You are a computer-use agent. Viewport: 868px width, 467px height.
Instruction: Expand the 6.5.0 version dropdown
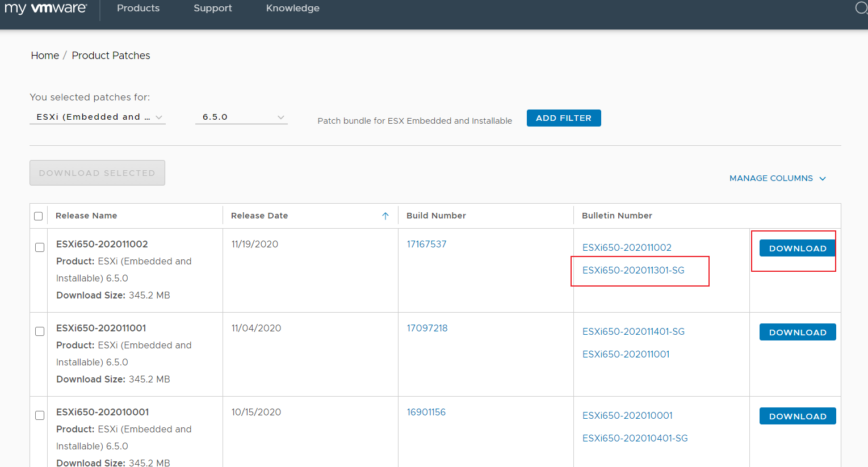241,117
